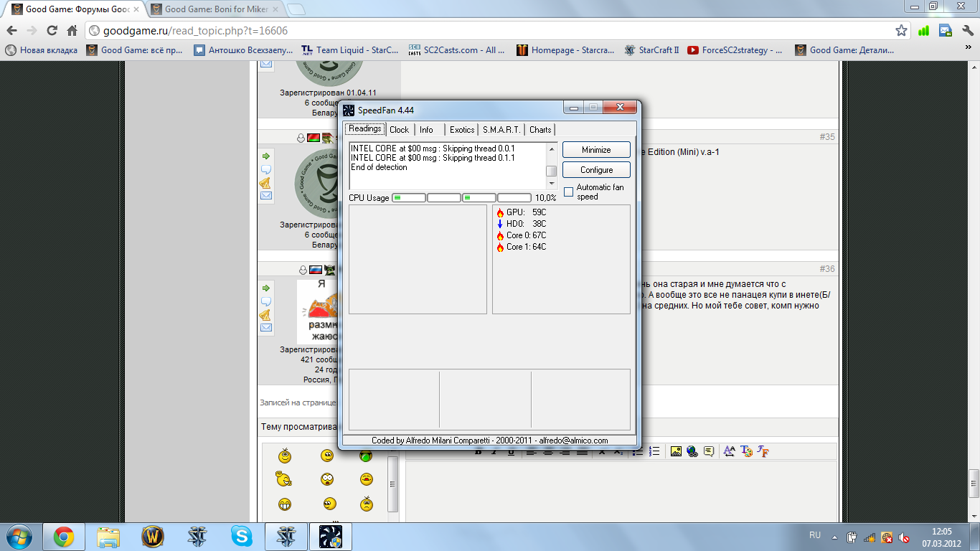Open the Info tab in SpeedFan

427,130
